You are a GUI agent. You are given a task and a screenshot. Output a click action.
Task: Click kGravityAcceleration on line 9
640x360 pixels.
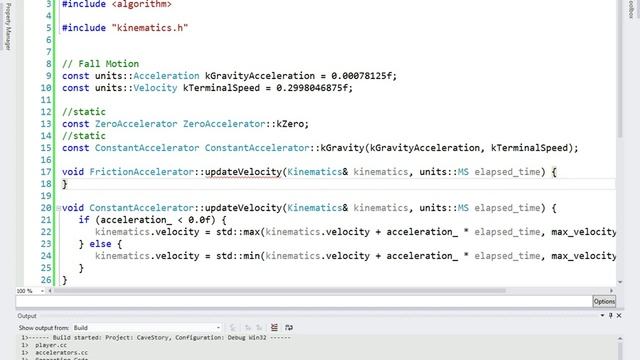(260, 76)
